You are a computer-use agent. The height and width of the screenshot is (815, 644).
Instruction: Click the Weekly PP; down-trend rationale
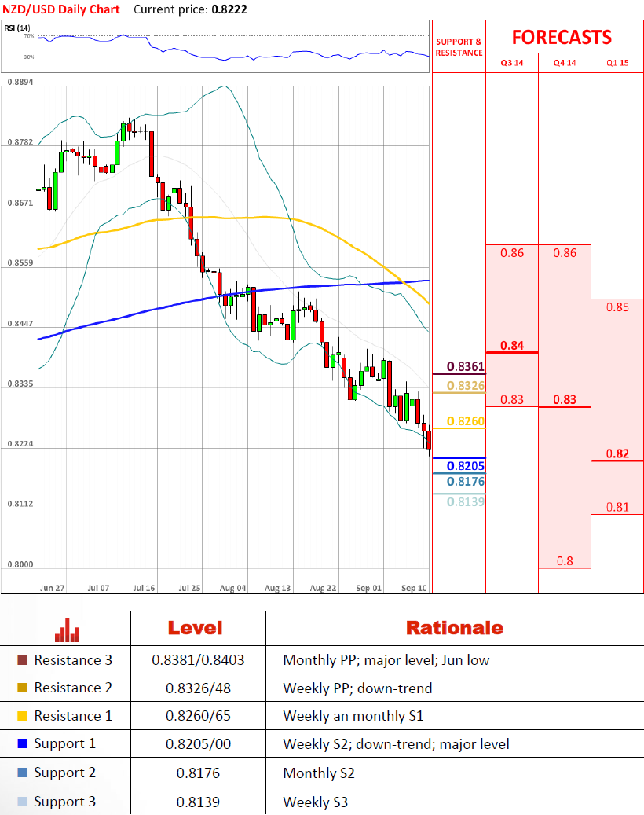[357, 688]
